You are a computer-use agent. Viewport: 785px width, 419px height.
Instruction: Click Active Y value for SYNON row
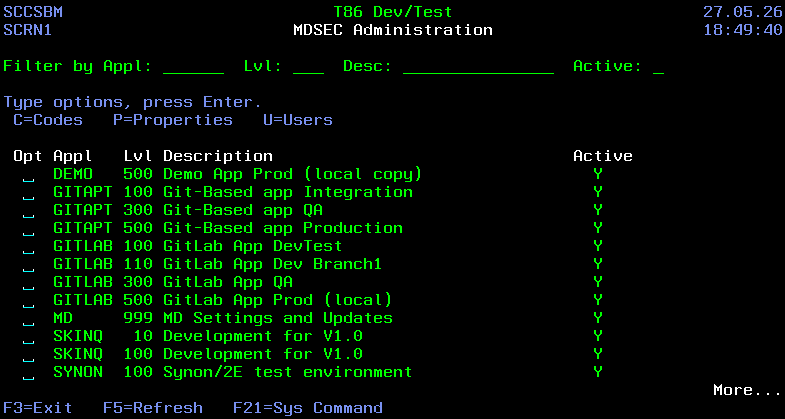pos(598,372)
